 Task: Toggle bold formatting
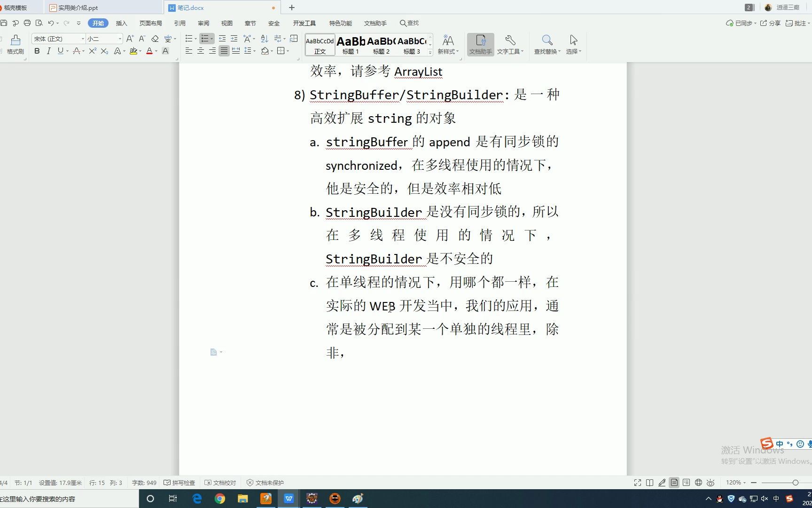pos(37,51)
